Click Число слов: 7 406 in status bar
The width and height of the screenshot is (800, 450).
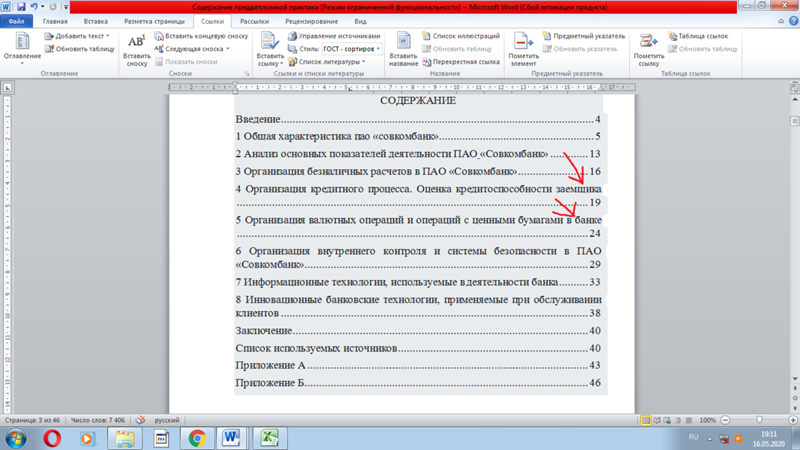[97, 420]
